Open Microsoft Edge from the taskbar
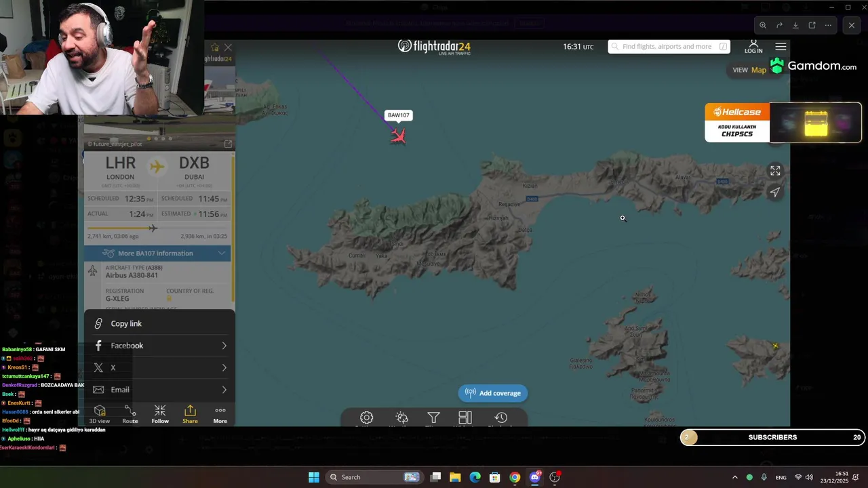868x488 pixels. coord(475,477)
